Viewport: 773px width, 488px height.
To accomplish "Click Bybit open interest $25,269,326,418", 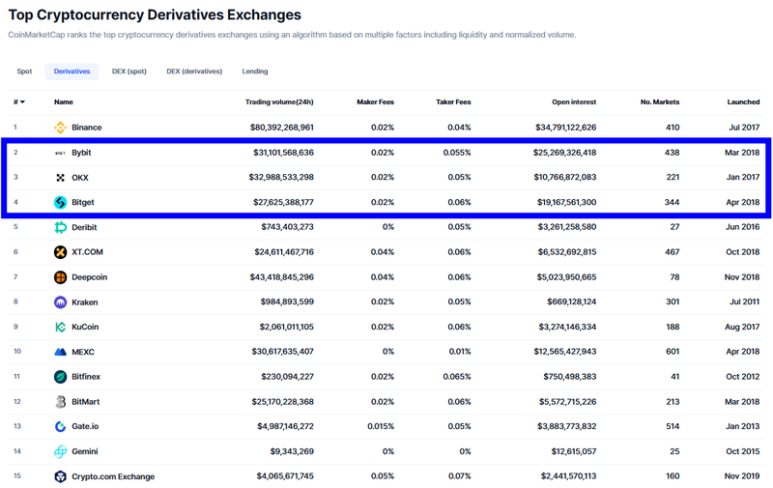I will (x=564, y=153).
